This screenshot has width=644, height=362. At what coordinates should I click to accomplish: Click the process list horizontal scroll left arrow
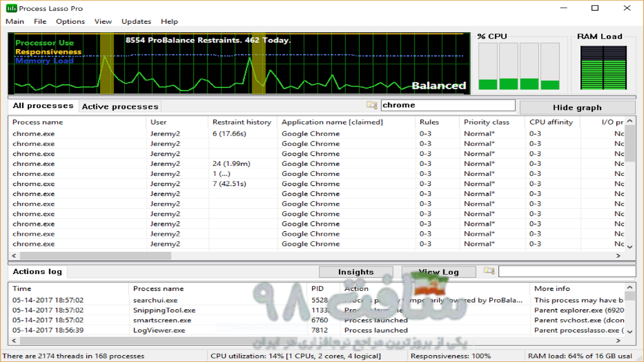coord(14,256)
